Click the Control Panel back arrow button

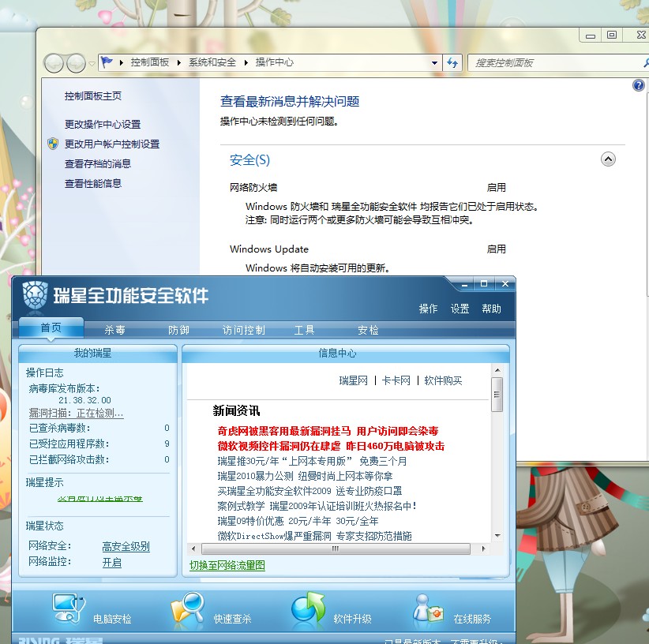coord(54,63)
